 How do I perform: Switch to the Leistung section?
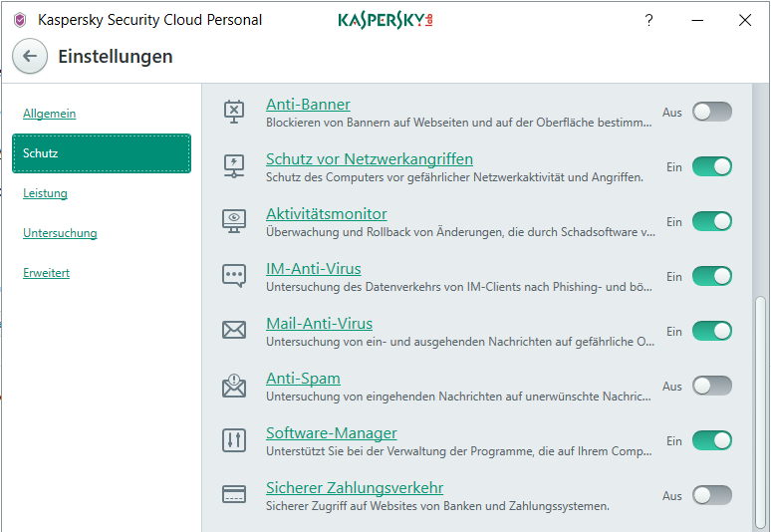(45, 193)
